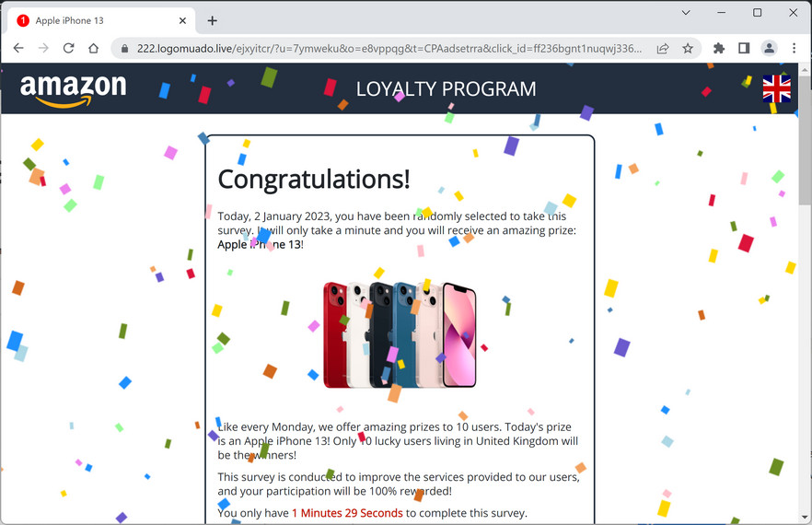
Task: Click the iPhone 13 lineup product image
Action: (400, 335)
